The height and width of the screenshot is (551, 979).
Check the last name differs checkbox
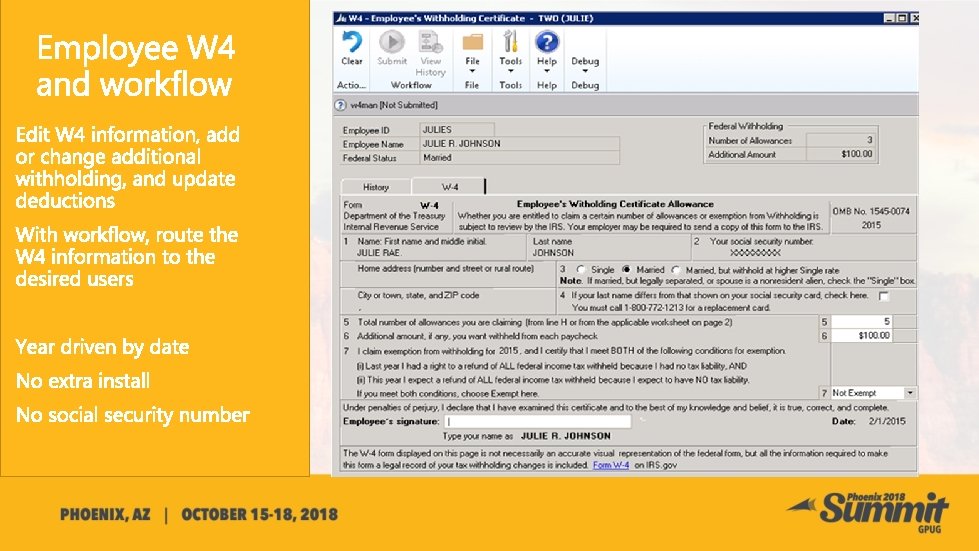pos(883,296)
